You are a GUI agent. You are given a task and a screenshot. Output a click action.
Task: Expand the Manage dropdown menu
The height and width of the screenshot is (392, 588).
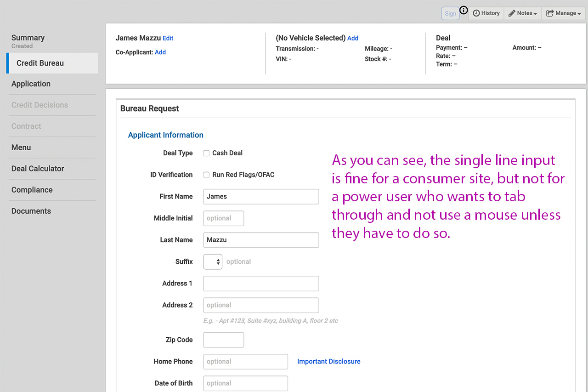pyautogui.click(x=563, y=13)
